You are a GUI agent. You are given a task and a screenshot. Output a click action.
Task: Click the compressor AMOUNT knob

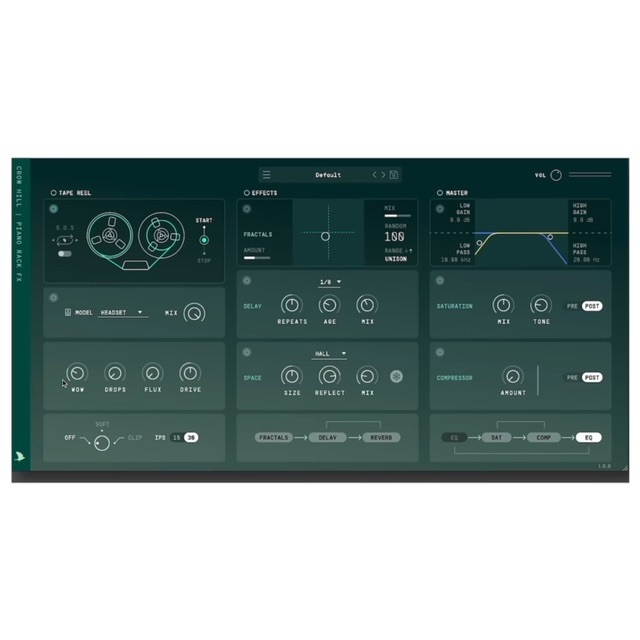coord(513,376)
